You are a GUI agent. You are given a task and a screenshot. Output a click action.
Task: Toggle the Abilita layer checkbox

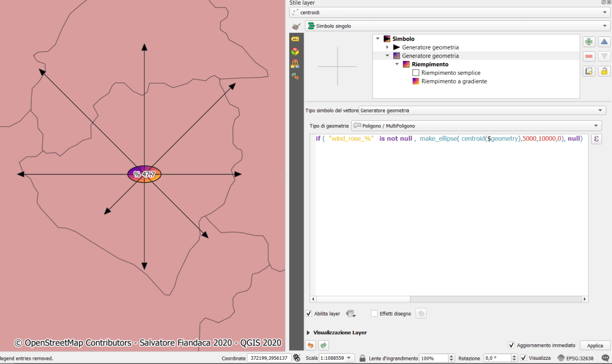[309, 313]
